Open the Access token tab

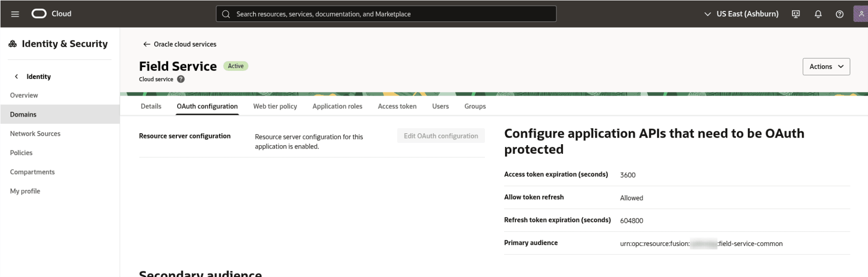[x=397, y=106]
